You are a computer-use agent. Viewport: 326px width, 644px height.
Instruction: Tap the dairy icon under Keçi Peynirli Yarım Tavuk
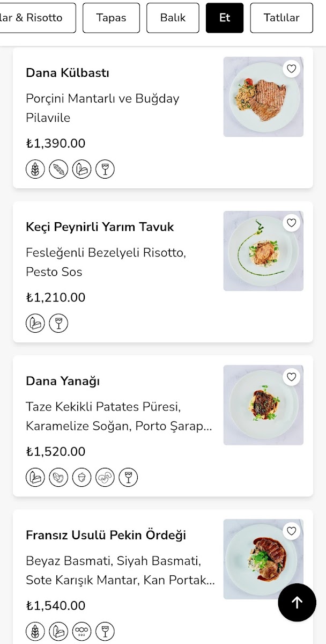(x=35, y=324)
